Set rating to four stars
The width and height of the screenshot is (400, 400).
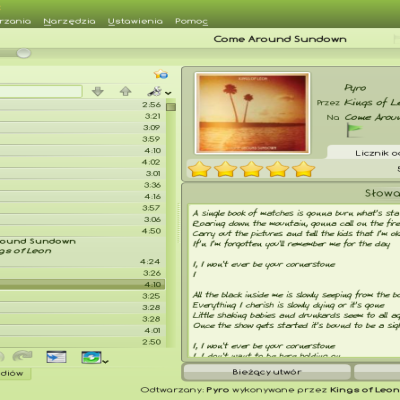[x=277, y=169]
